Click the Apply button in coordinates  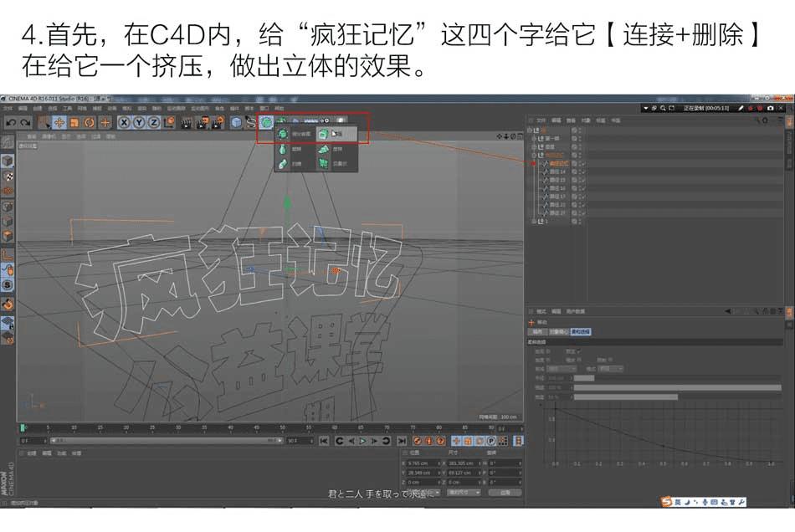(x=505, y=493)
